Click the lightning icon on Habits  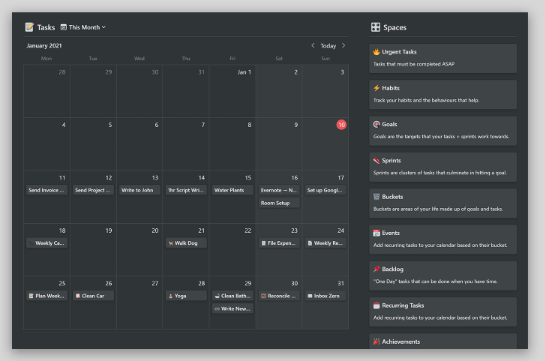point(376,88)
